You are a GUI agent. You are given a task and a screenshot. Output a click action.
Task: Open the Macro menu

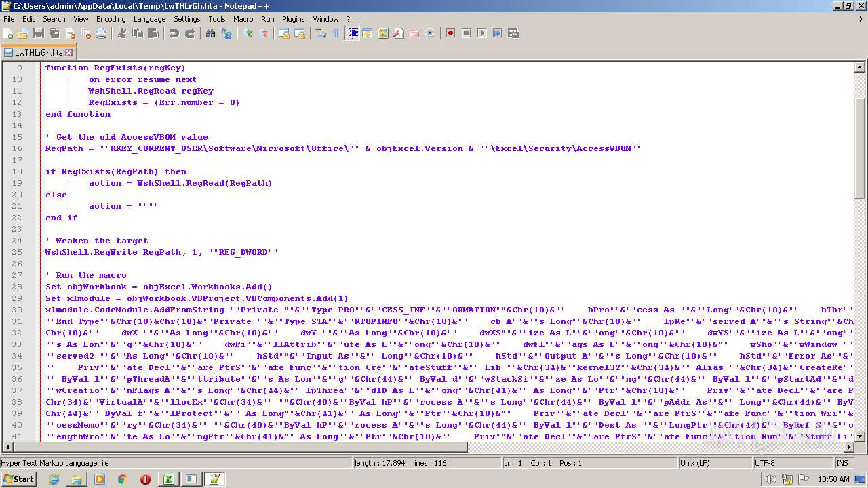pos(243,19)
